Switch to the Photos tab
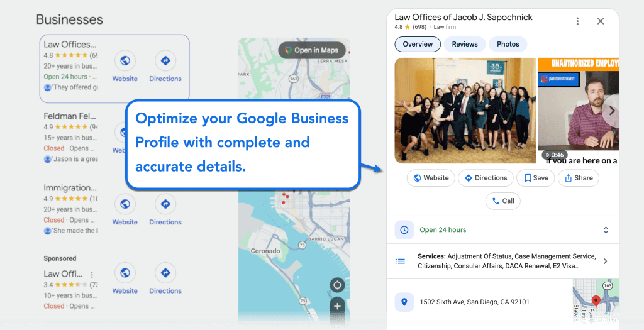 (x=508, y=45)
